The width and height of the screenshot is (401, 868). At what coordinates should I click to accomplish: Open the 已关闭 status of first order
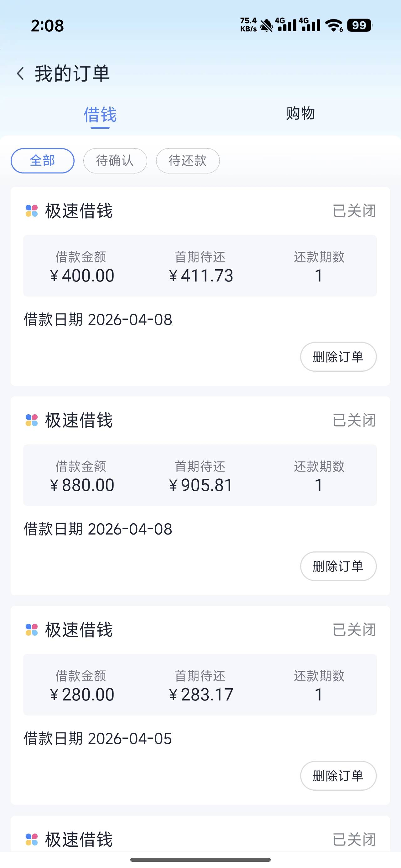tap(354, 211)
